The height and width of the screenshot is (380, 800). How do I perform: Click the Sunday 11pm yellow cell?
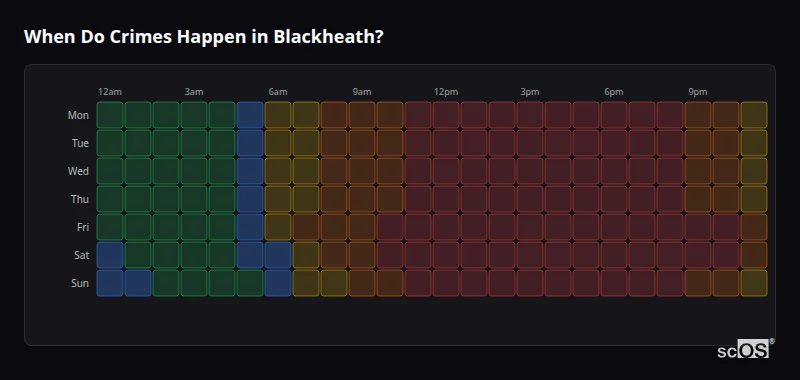coord(754,283)
